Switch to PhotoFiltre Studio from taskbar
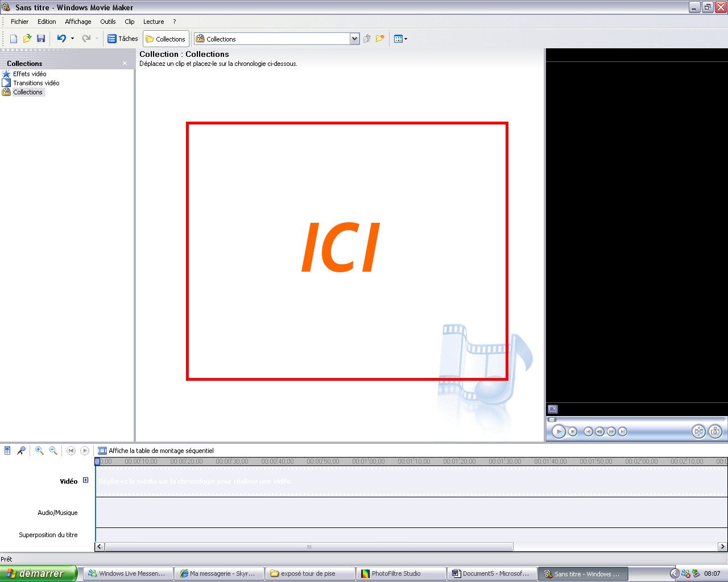The height and width of the screenshot is (582, 728). pos(400,573)
